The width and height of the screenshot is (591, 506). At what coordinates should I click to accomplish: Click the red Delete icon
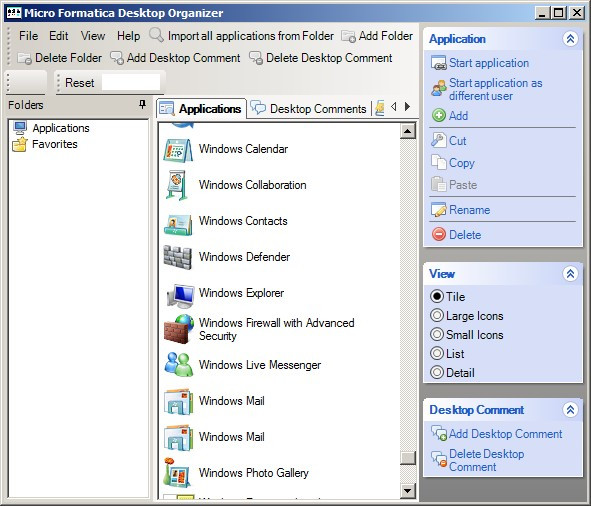(x=438, y=234)
